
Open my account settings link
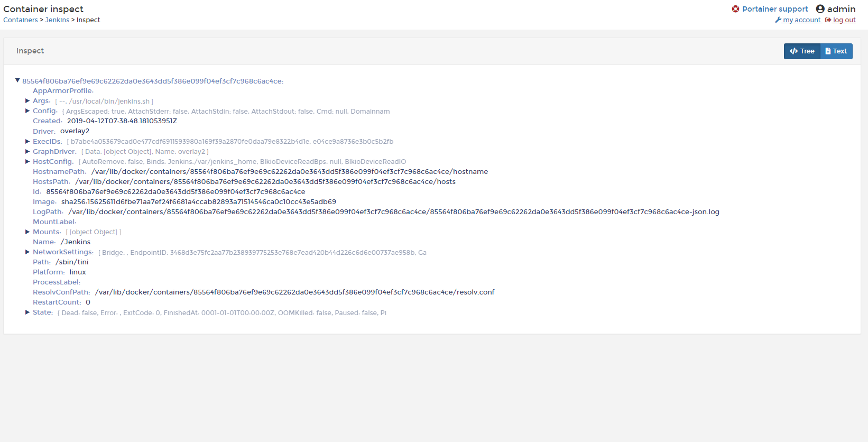coord(801,20)
